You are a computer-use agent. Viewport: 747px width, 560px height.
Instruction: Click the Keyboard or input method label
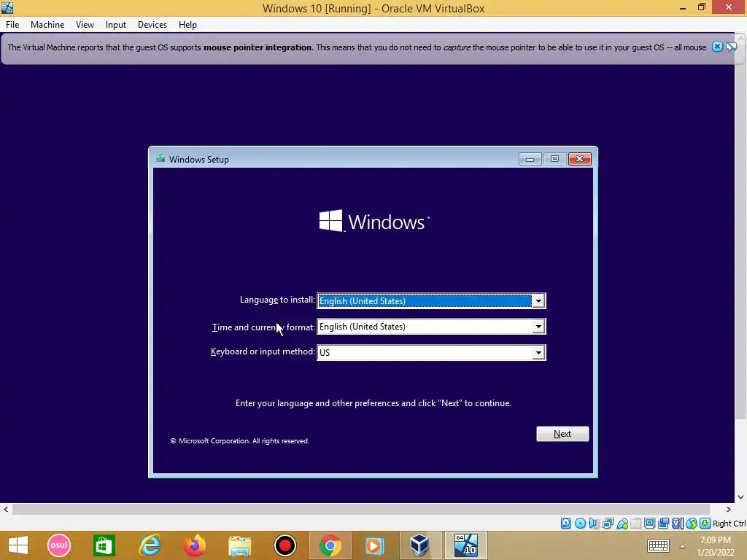[x=263, y=351]
